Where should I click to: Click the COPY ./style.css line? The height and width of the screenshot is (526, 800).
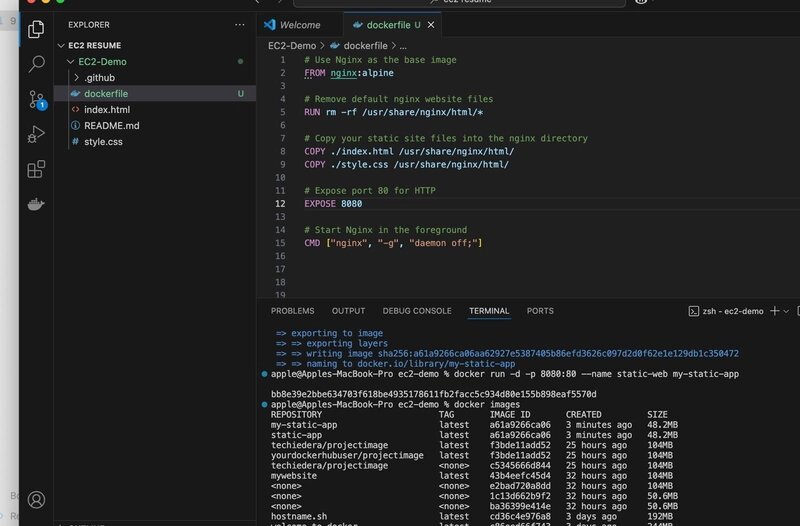pyautogui.click(x=407, y=164)
